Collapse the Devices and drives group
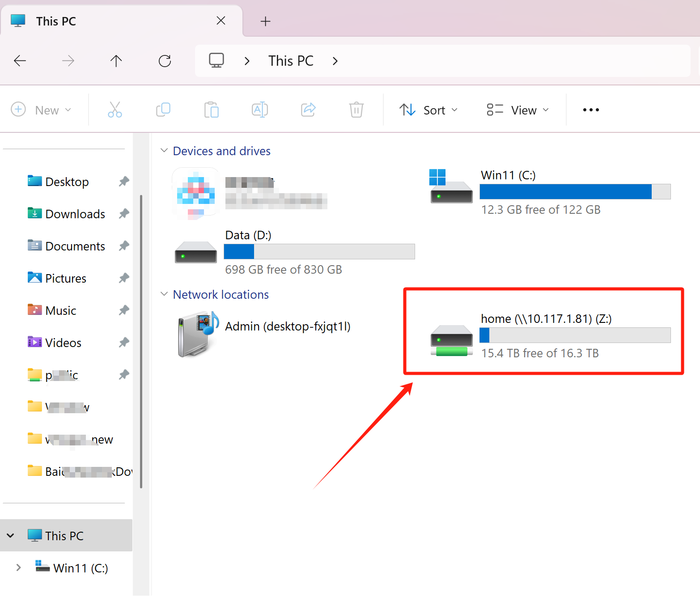Viewport: 700px width, 597px height. point(164,151)
